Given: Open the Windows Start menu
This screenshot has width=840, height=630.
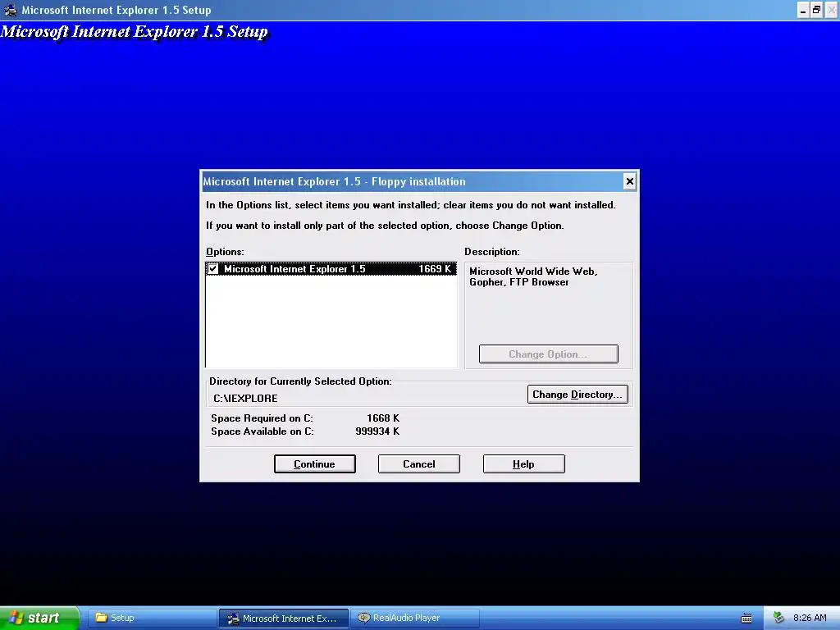Looking at the screenshot, I should click(x=39, y=618).
